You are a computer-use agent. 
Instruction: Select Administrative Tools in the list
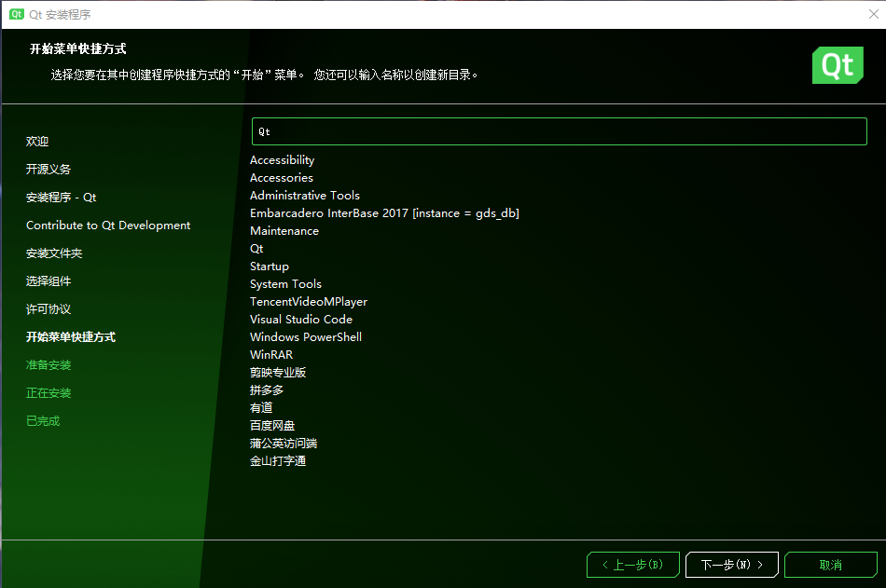coord(305,196)
